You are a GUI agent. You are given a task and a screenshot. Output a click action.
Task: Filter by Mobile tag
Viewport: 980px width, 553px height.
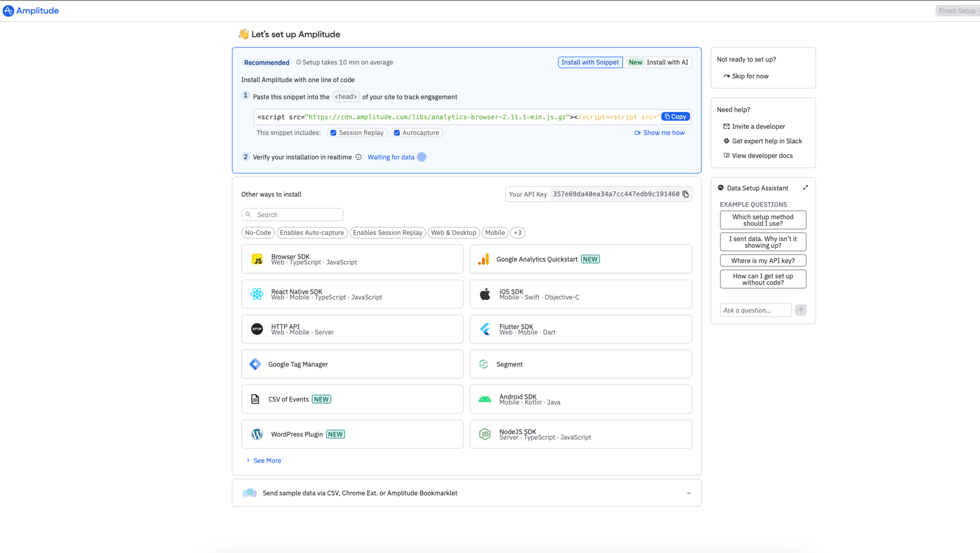(495, 233)
